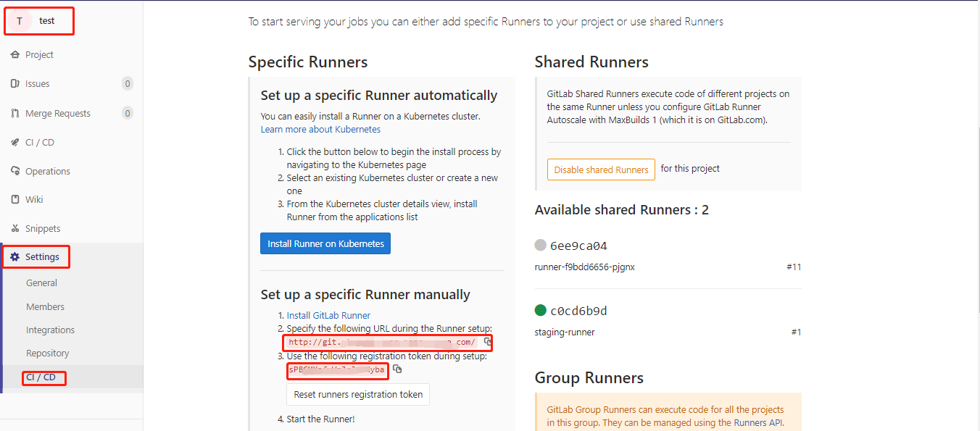Open the test project name
This screenshot has height=431, width=980.
47,21
